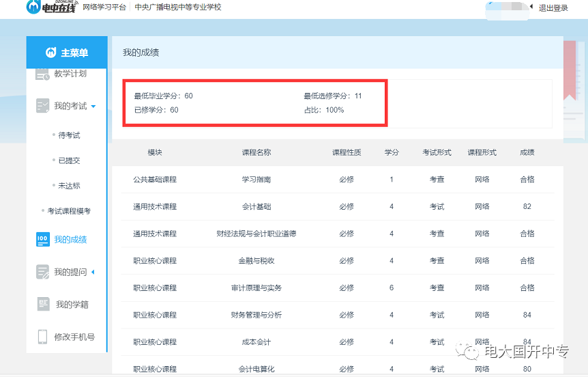Click the 成绩 column header
The width and height of the screenshot is (588, 377).
pos(527,152)
